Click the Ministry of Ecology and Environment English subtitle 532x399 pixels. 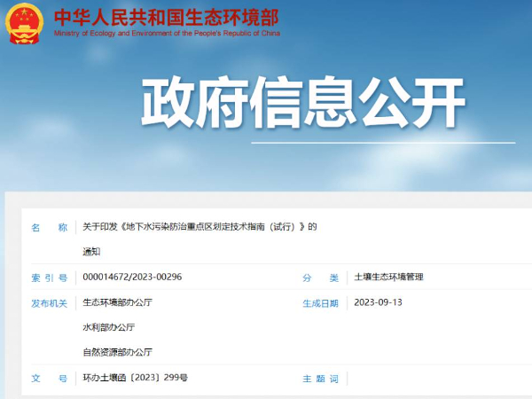[167, 34]
